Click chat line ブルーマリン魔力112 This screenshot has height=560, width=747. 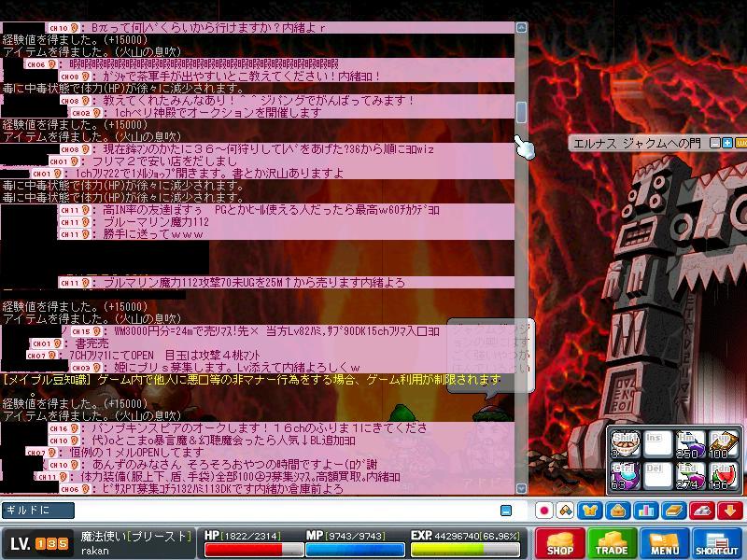(x=156, y=222)
